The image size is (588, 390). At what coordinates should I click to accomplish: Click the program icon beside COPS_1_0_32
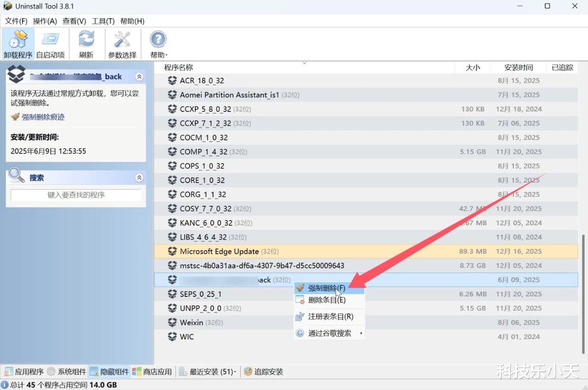(172, 166)
